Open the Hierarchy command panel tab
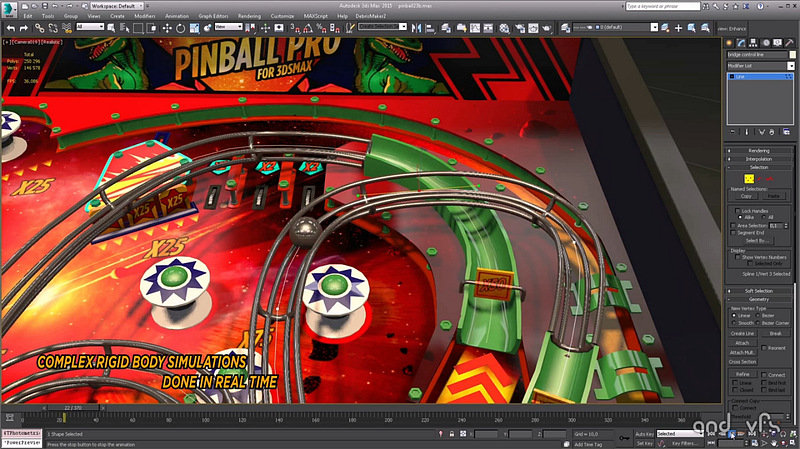Image resolution: width=800 pixels, height=449 pixels. coord(753,43)
